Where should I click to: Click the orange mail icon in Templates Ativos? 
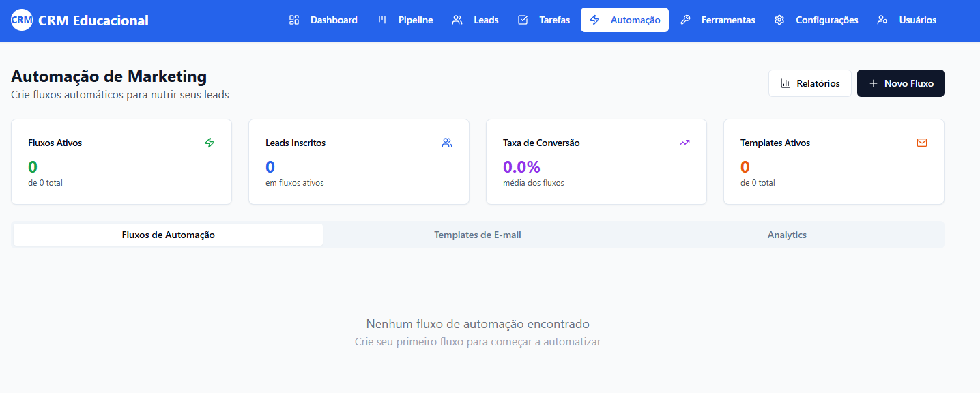[x=922, y=143]
